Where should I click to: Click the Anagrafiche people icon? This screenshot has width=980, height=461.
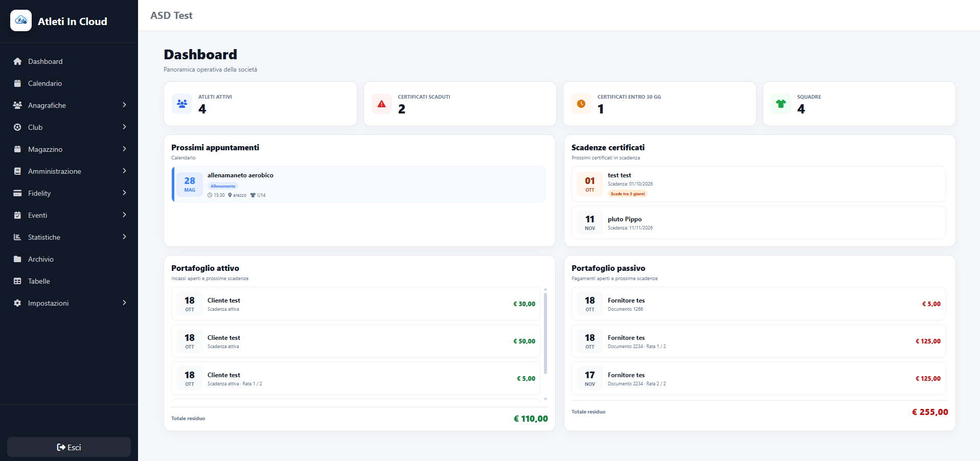click(17, 105)
